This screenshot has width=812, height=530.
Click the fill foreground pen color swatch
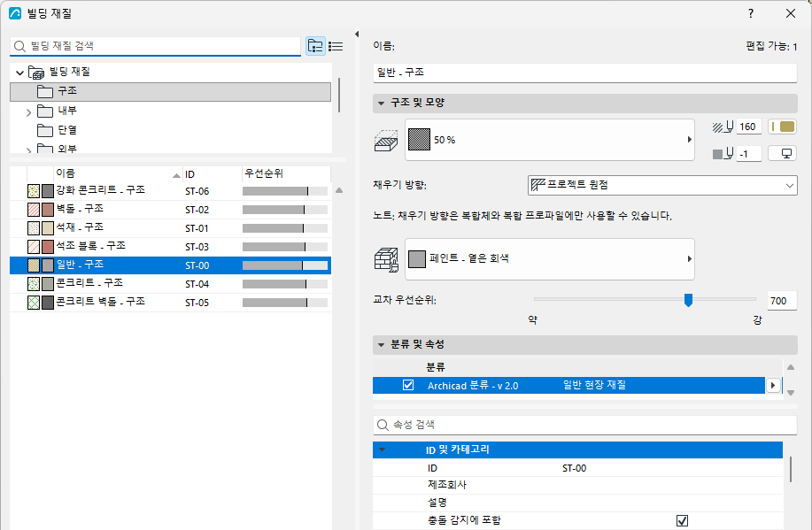pos(782,127)
